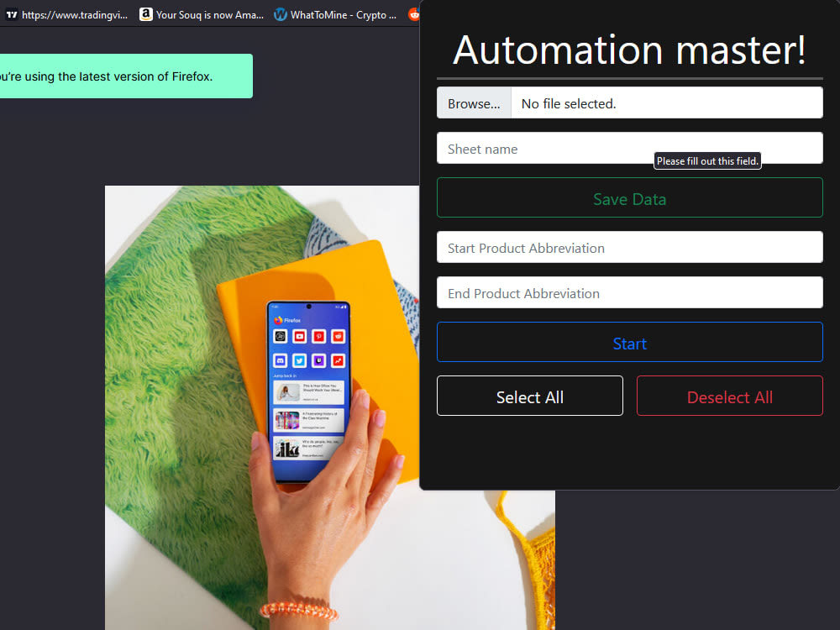840x630 pixels.
Task: Click the Select All button
Action: [530, 396]
